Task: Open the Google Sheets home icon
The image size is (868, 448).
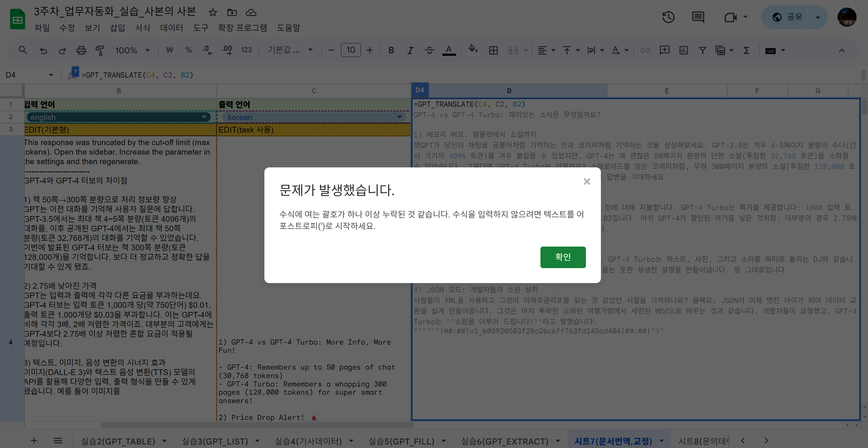Action: (17, 20)
